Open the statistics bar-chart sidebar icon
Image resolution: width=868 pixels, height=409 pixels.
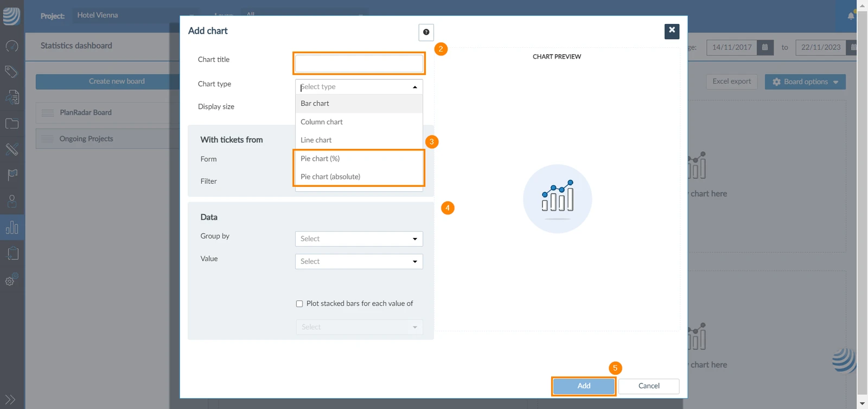[12, 227]
